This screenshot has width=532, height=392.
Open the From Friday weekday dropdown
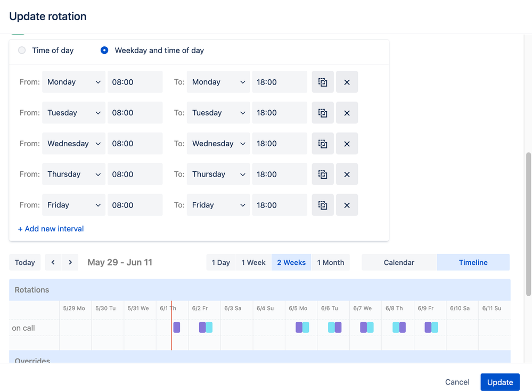(x=73, y=205)
